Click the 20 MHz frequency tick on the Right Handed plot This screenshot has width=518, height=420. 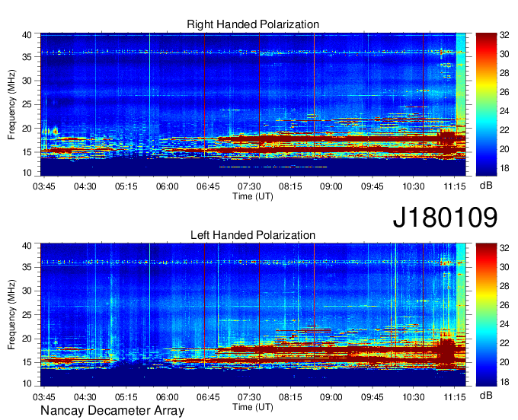27,129
